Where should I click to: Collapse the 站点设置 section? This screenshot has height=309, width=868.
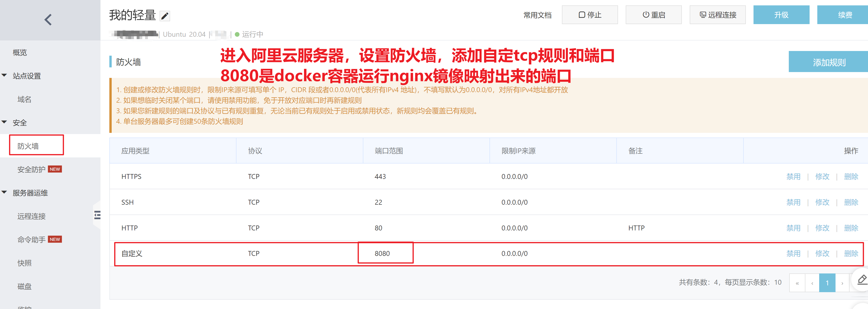pos(4,76)
